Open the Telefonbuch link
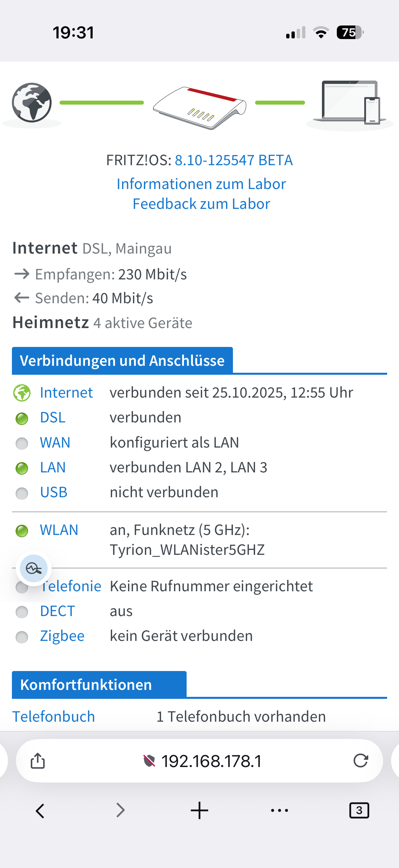The height and width of the screenshot is (868, 399). click(x=54, y=716)
